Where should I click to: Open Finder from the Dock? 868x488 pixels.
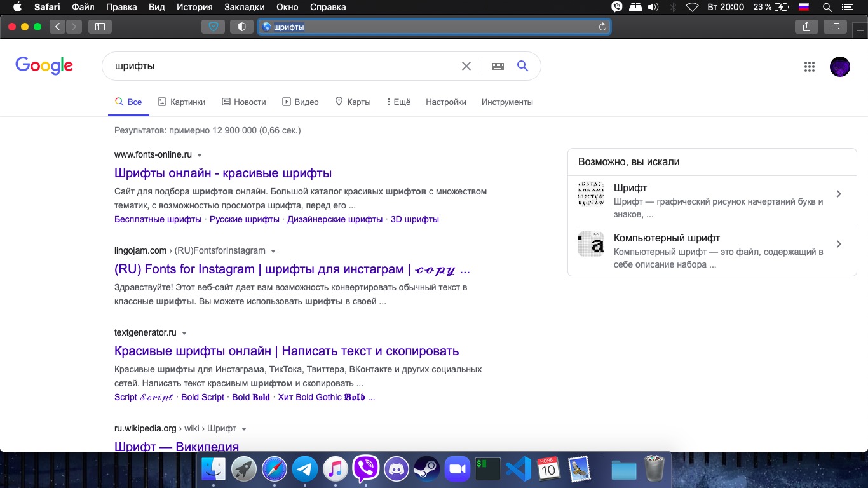point(213,470)
